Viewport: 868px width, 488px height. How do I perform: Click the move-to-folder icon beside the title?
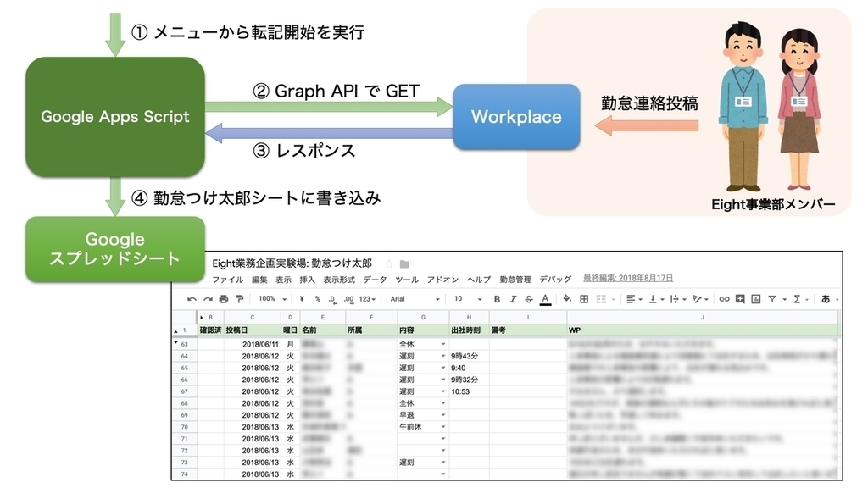pos(404,264)
